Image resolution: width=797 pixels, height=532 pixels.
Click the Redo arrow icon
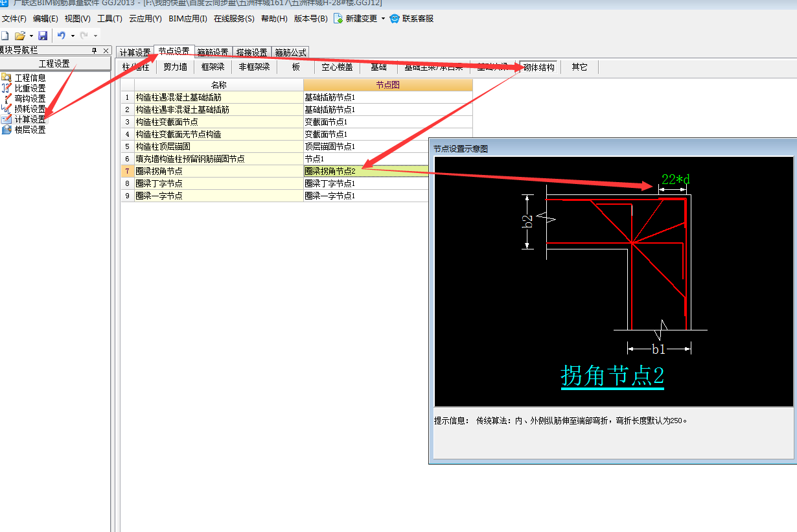(x=84, y=36)
